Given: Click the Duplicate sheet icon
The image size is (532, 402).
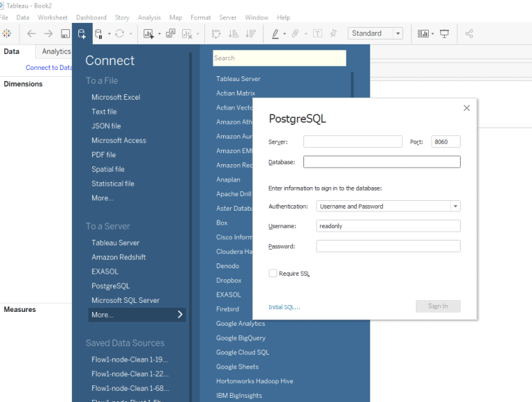Looking at the screenshot, I should click(170, 33).
